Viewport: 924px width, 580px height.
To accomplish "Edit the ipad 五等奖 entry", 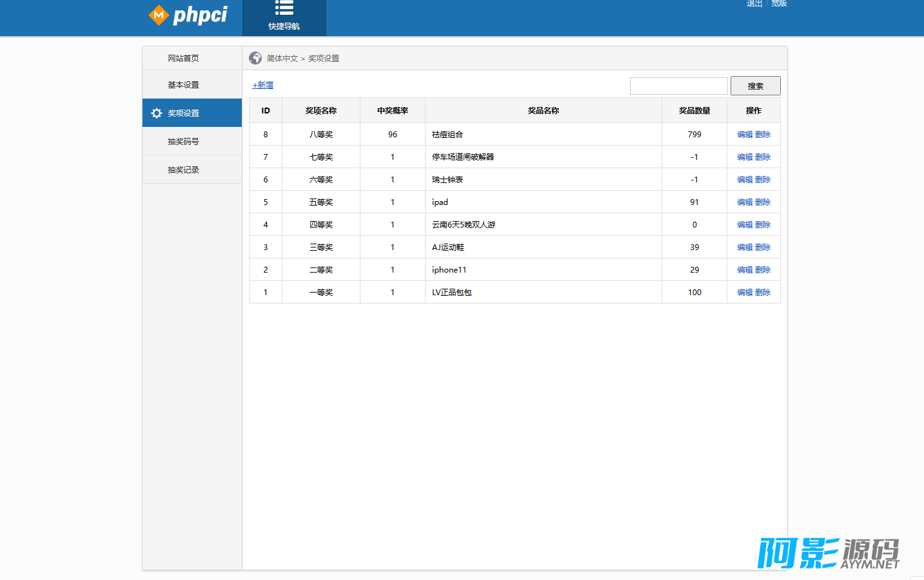I will [745, 202].
